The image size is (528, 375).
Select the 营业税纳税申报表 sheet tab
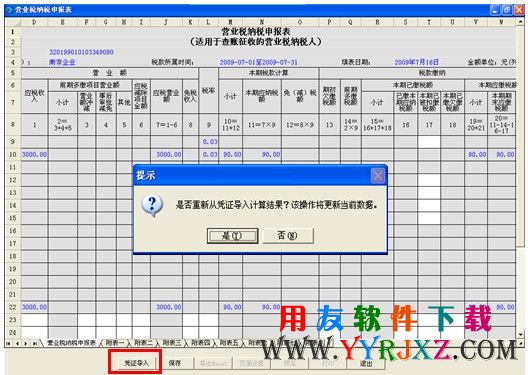[x=71, y=343]
